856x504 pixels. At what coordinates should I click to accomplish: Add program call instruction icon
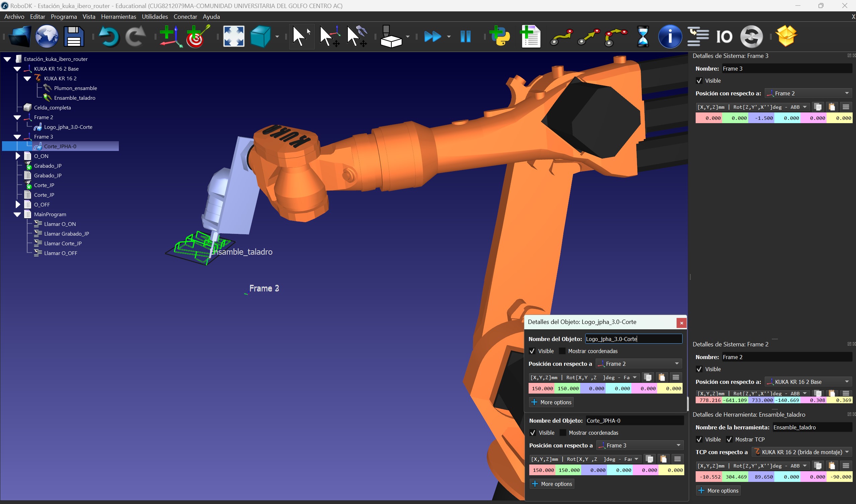tap(698, 36)
